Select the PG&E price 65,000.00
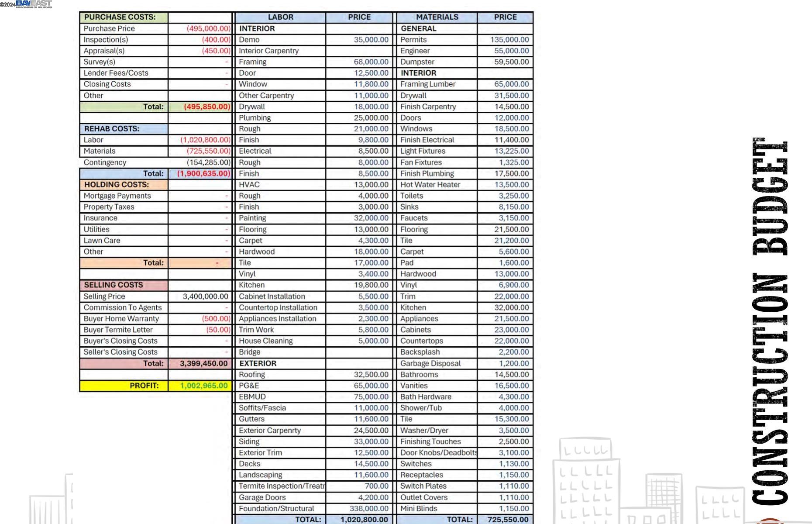This screenshot has width=812, height=524. click(x=371, y=386)
